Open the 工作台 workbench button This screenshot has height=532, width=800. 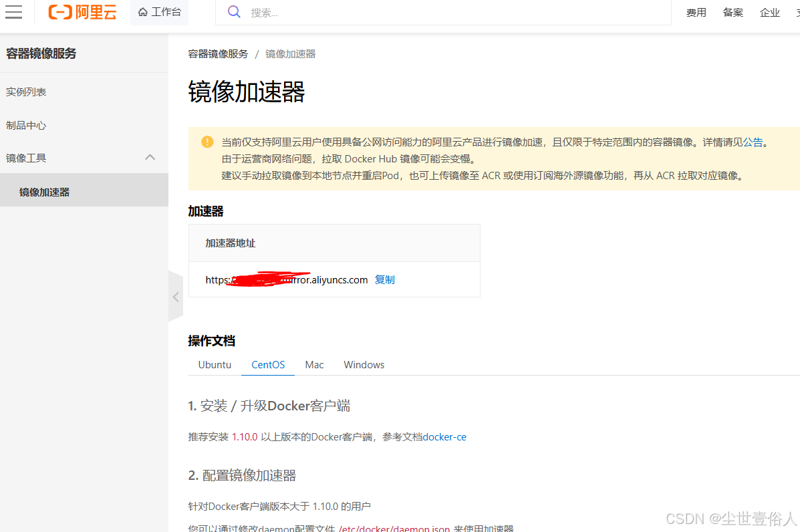tap(160, 12)
